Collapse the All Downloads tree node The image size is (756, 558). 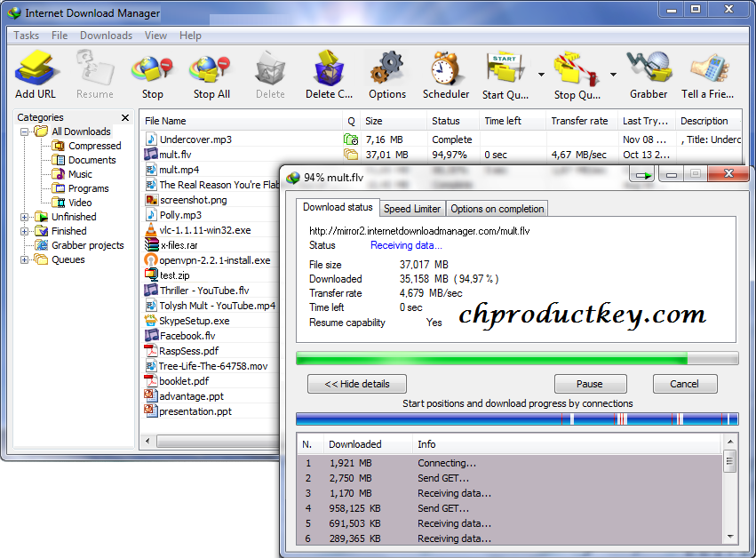point(24,132)
